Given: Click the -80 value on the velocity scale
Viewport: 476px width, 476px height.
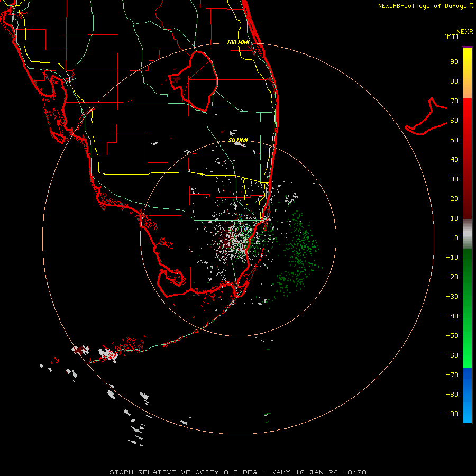Looking at the screenshot, I should click(452, 395).
